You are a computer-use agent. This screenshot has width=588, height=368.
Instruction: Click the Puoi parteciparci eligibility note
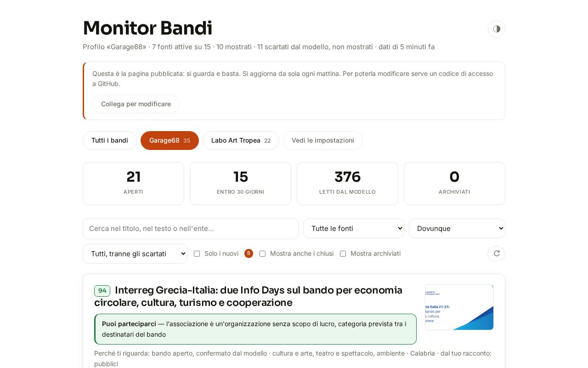pos(255,329)
